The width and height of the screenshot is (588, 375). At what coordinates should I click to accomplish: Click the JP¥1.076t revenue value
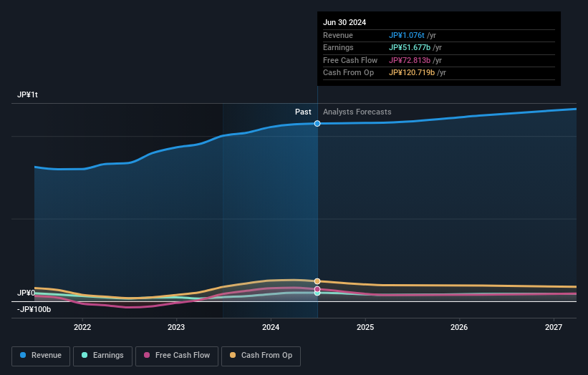[x=407, y=35]
